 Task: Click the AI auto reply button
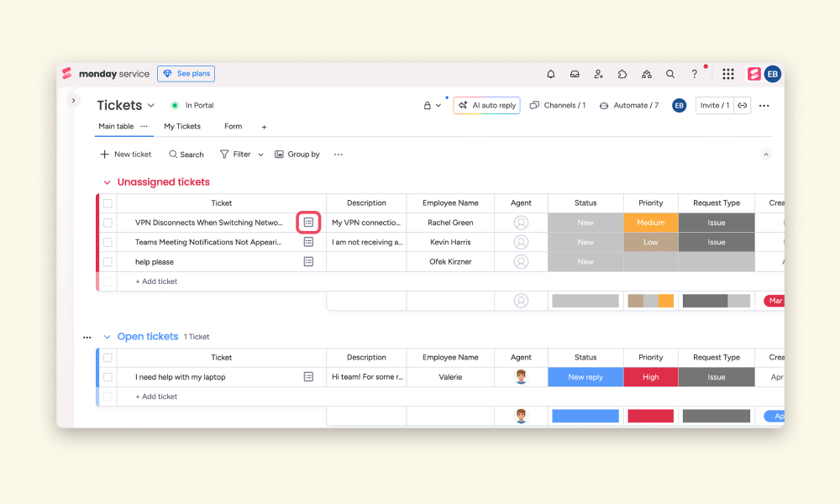point(487,106)
